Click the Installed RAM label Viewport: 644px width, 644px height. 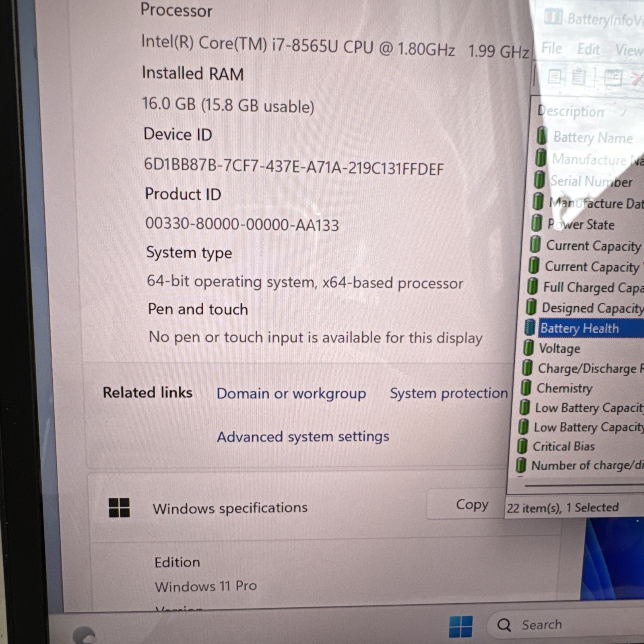[x=193, y=73]
